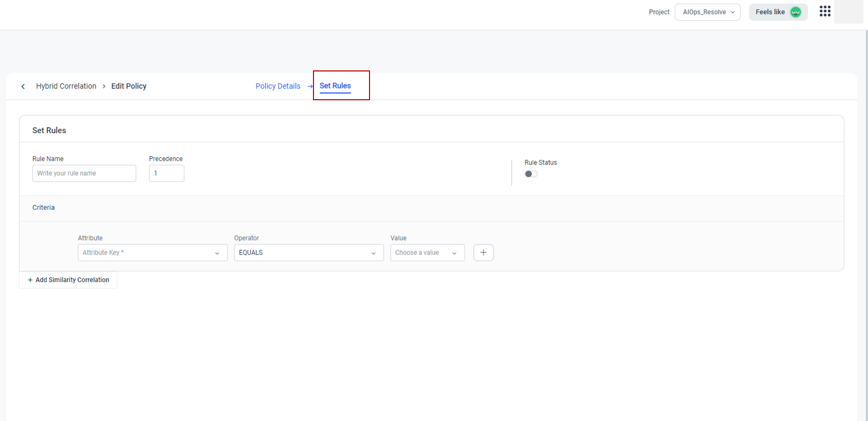The width and height of the screenshot is (868, 421).
Task: Click the Criteria section header
Action: click(x=44, y=208)
